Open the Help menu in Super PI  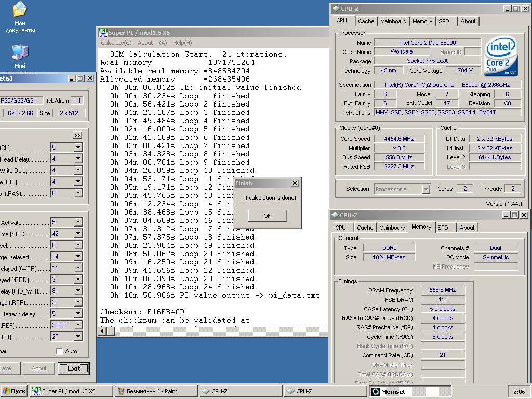click(x=182, y=43)
